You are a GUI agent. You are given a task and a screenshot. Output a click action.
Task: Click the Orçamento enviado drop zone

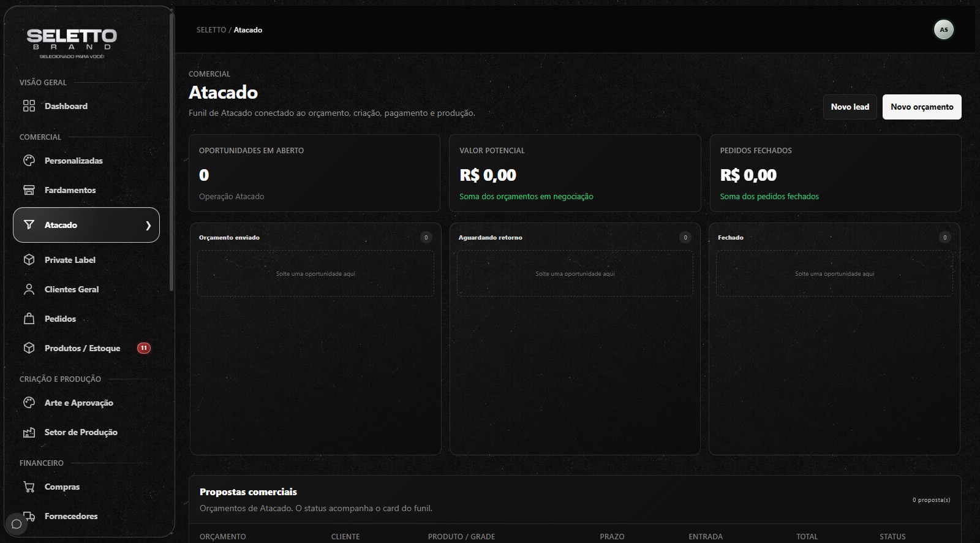(x=315, y=273)
